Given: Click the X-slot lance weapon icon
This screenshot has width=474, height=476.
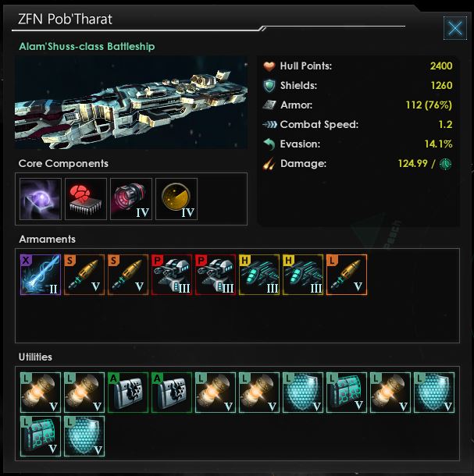Looking at the screenshot, I should [41, 275].
